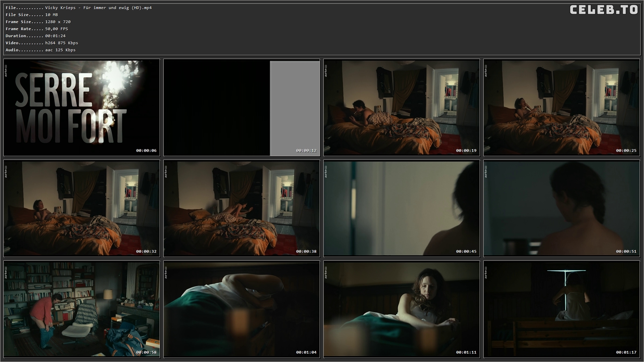Open the thumbnail stamped 00:01:17

coord(561,309)
